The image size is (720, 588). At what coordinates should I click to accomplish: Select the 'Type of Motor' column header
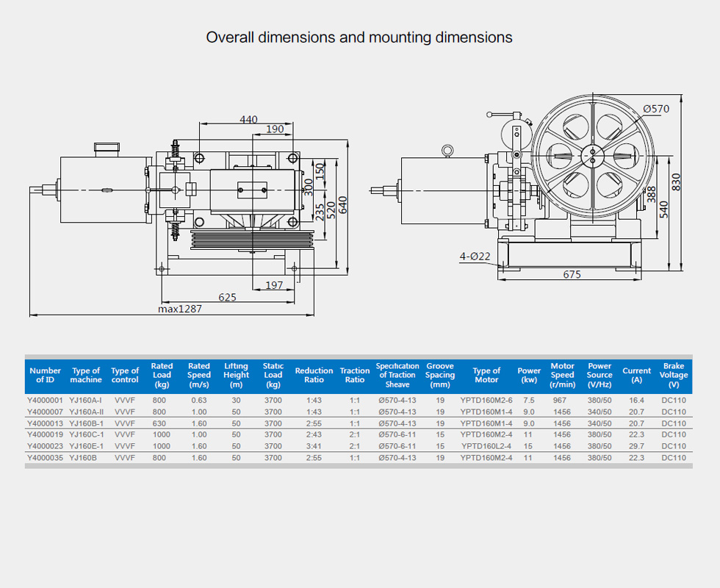[486, 375]
